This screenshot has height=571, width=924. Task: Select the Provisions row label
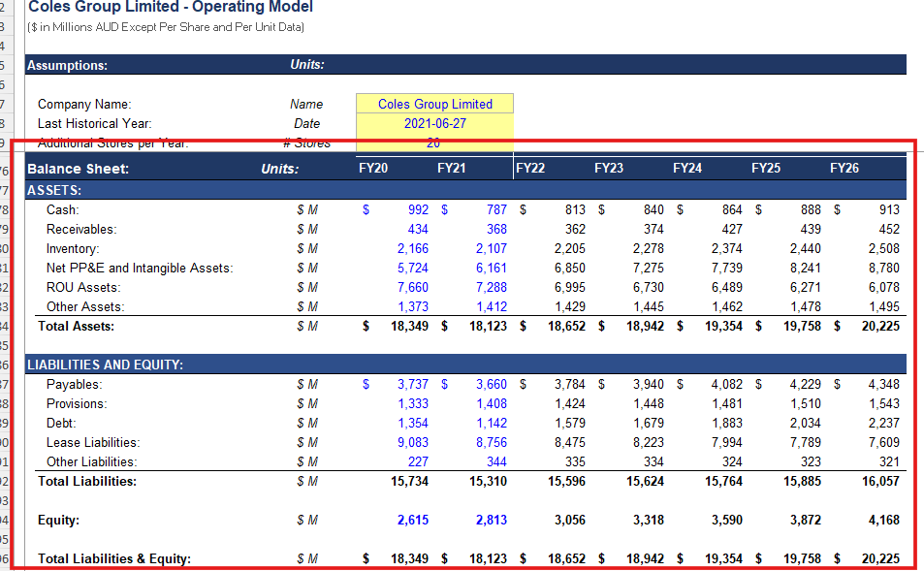(77, 403)
